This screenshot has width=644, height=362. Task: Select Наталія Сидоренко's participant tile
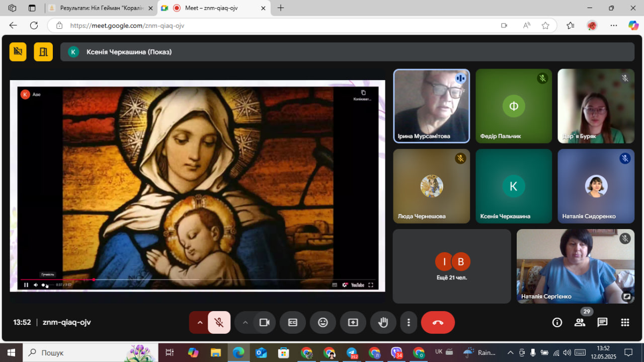pyautogui.click(x=596, y=186)
